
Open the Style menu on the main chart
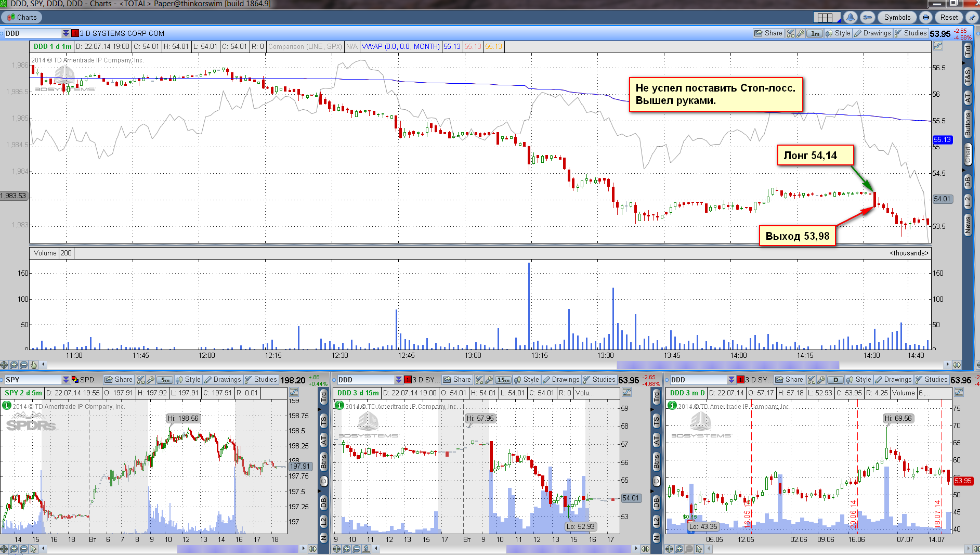(x=838, y=33)
